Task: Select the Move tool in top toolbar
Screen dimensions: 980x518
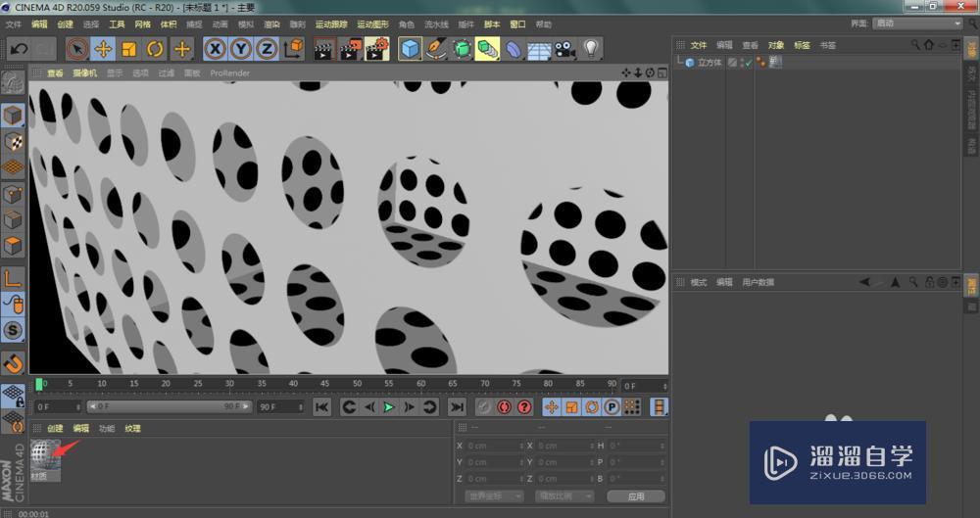Action: coord(103,49)
